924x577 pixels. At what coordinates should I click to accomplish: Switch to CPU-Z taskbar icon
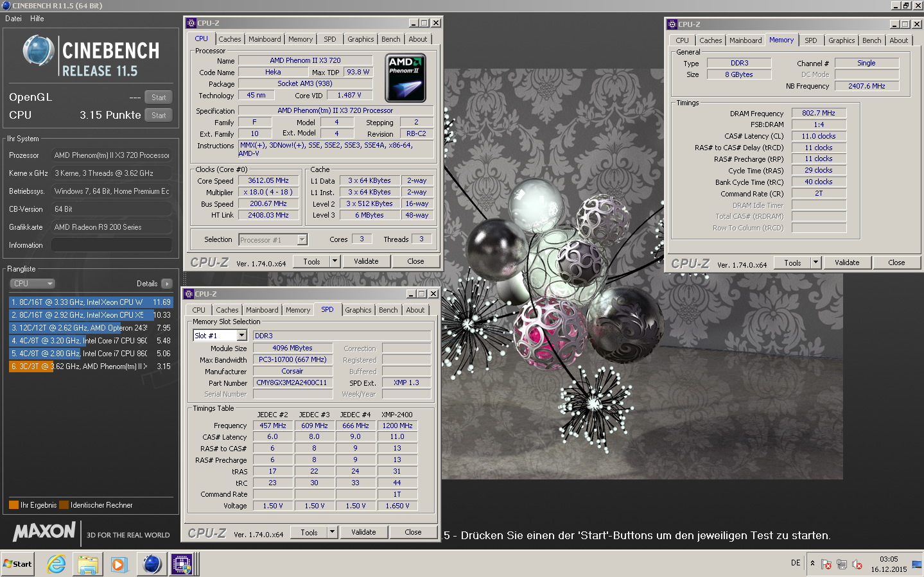(x=182, y=564)
